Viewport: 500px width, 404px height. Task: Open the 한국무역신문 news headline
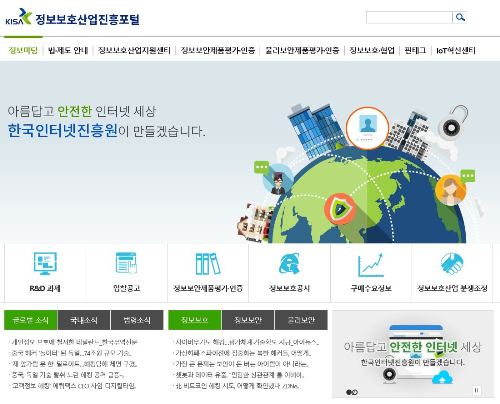click(x=74, y=342)
